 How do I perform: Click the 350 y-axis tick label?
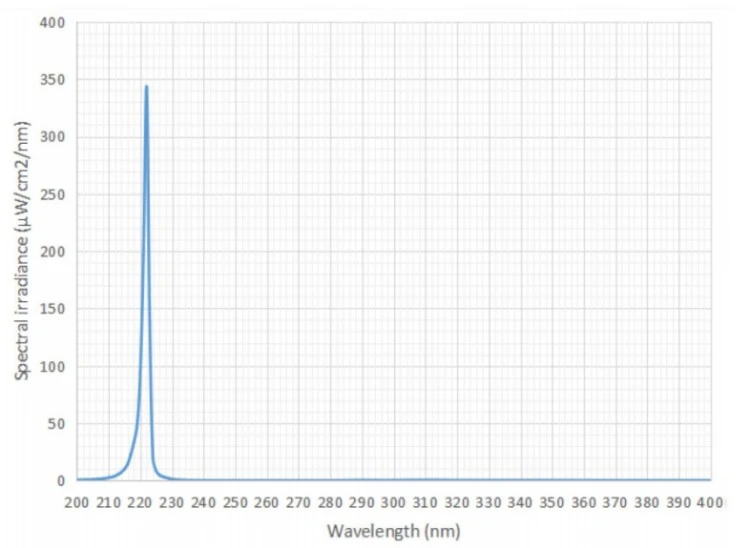pyautogui.click(x=52, y=79)
